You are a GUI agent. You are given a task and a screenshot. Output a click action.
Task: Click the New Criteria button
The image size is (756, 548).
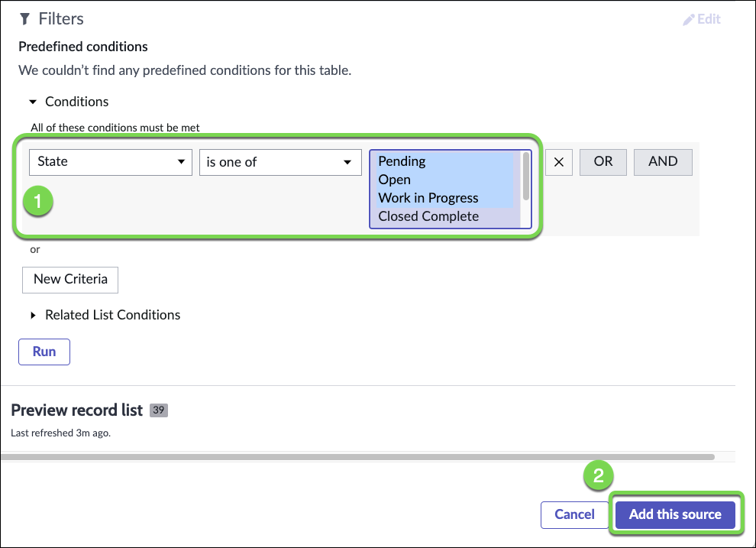pos(70,279)
